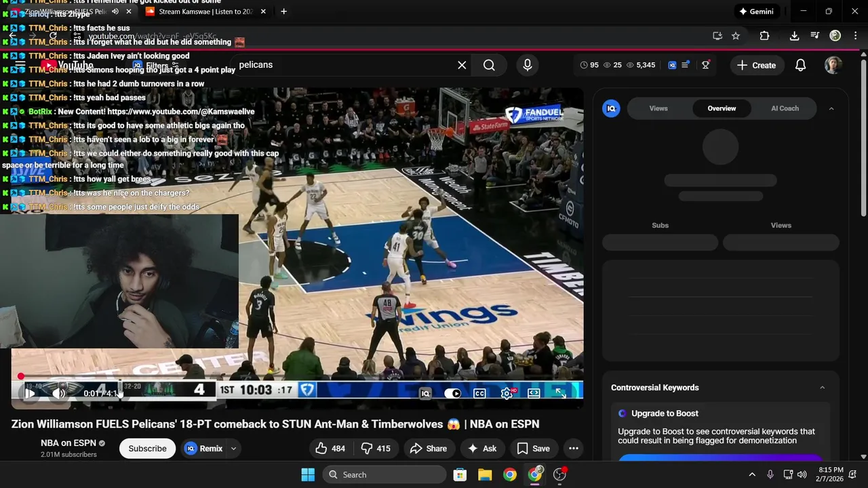868x488 pixels.
Task: Open Microsoft Store from the taskbar
Action: click(460, 474)
